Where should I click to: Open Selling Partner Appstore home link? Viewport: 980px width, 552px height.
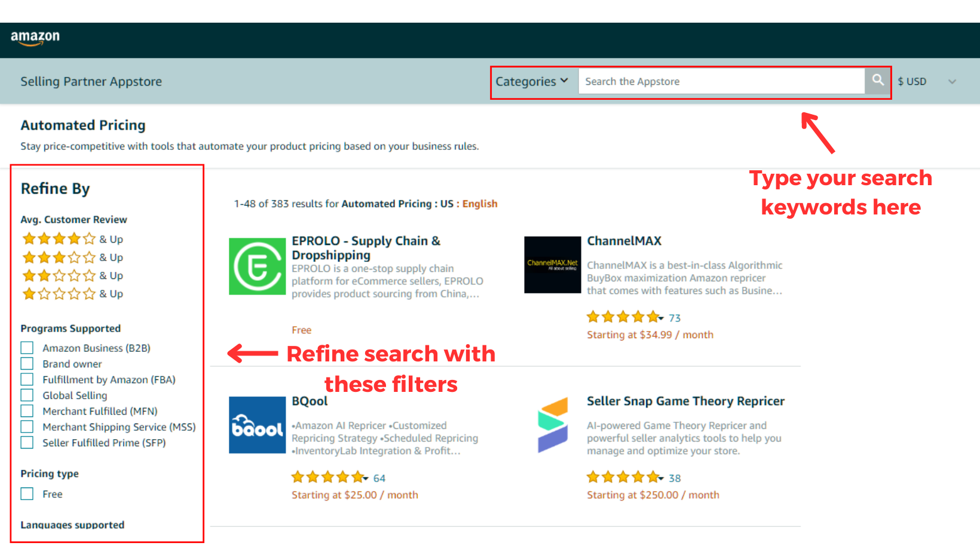click(x=91, y=82)
